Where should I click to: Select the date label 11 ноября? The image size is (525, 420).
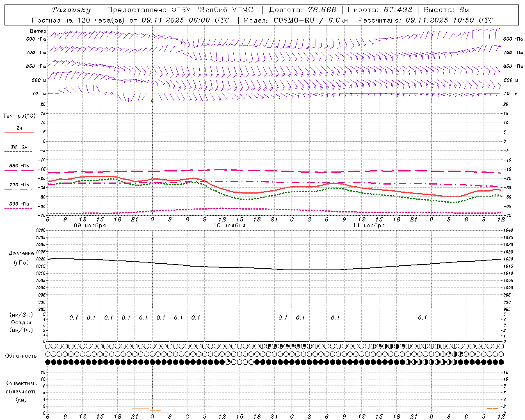click(x=369, y=226)
